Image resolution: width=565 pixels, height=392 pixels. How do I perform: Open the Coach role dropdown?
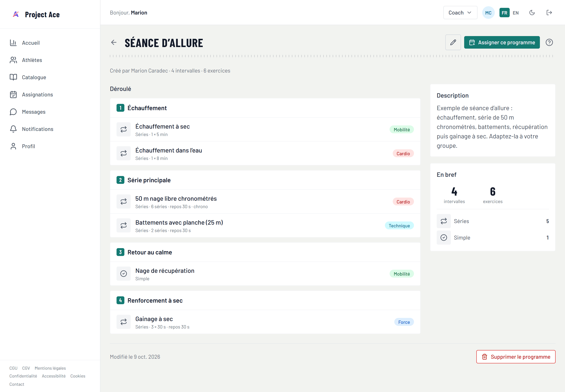[460, 13]
